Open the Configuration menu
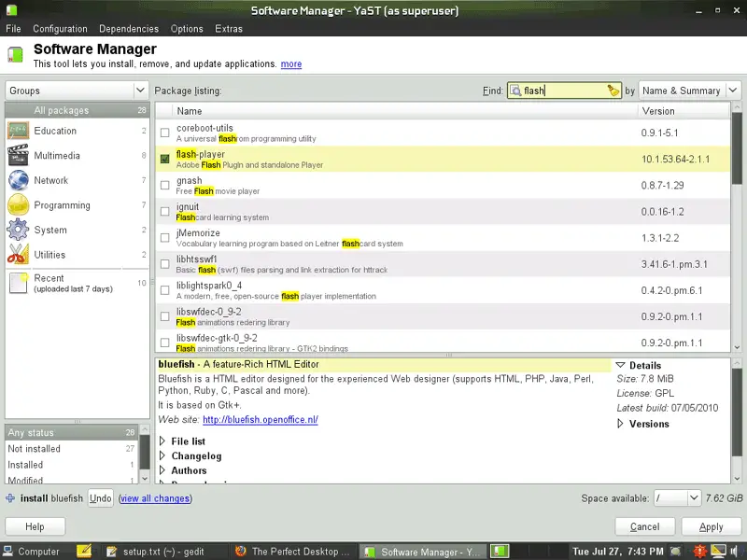The image size is (747, 560). point(60,29)
